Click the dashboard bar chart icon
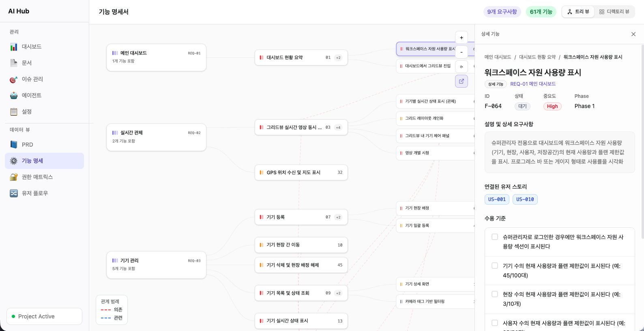644x331 pixels. pos(14,47)
